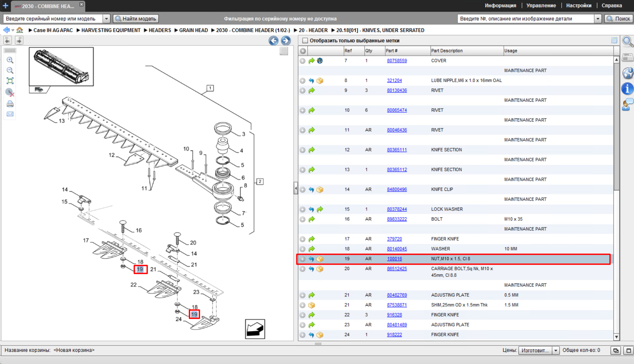
Task: Close the 2030 - COMBINE HEA... tab
Action: tap(82, 5)
